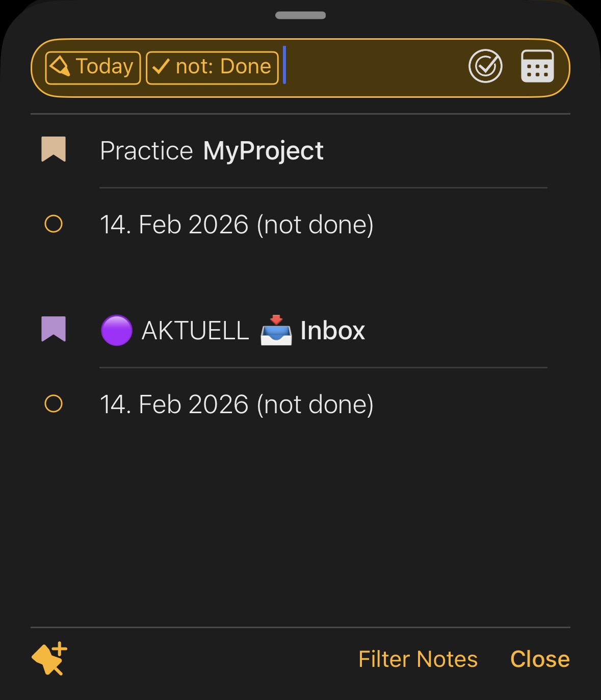Click the tan bookmark beside Practice MyProject
The width and height of the screenshot is (601, 700).
coord(54,149)
